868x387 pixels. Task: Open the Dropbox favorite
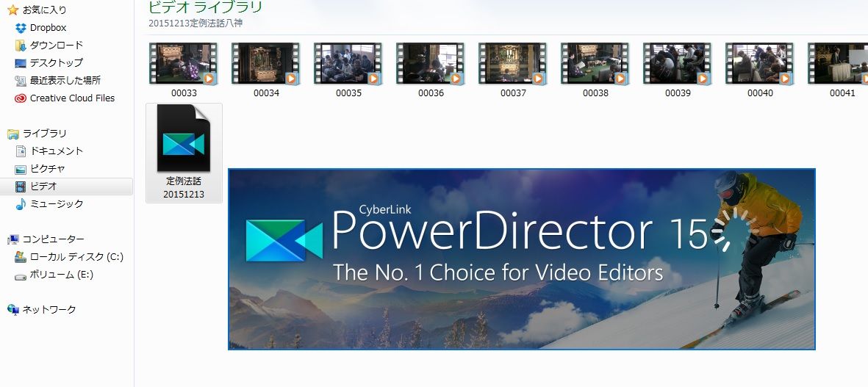click(x=49, y=28)
